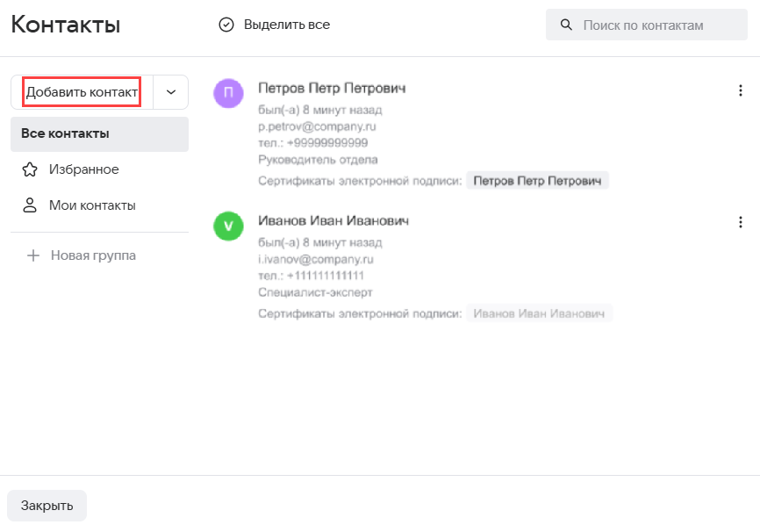Expand the arrow next to Добавить контакт

[x=171, y=92]
